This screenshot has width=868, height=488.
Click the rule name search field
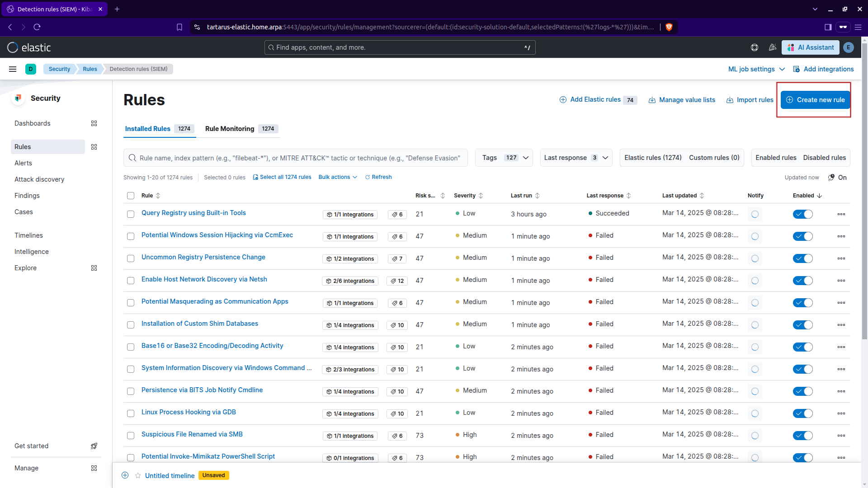point(298,158)
